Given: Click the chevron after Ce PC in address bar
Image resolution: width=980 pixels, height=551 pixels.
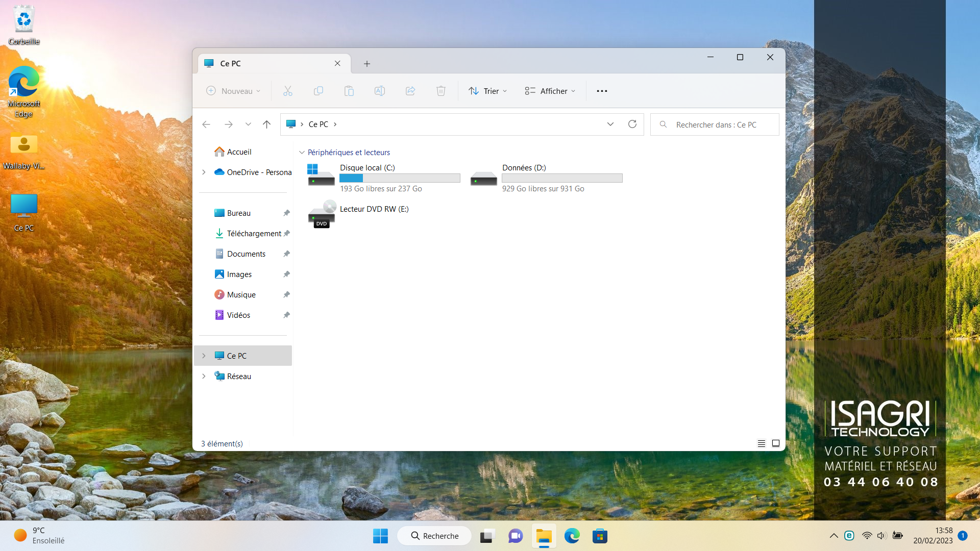Looking at the screenshot, I should coord(335,124).
